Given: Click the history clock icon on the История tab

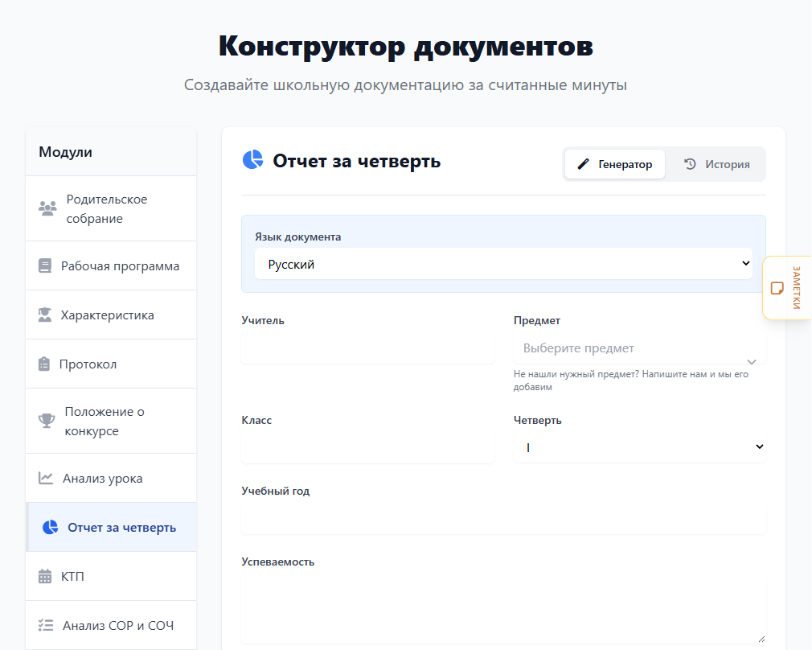Looking at the screenshot, I should point(690,164).
